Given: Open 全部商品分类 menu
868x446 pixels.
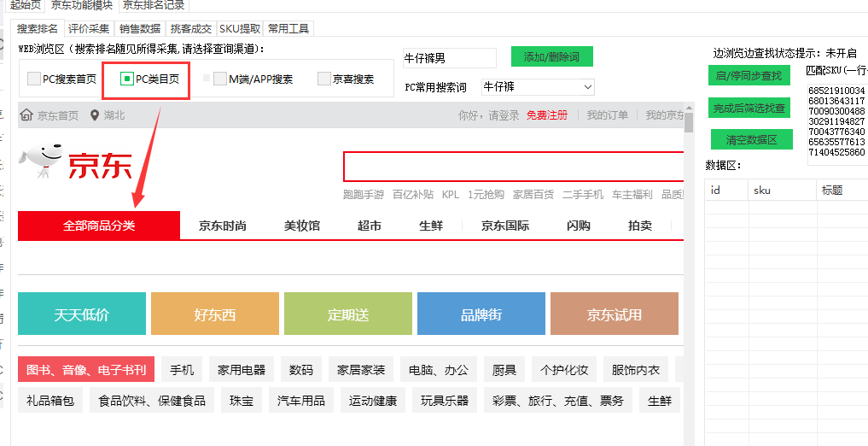Looking at the screenshot, I should 99,226.
